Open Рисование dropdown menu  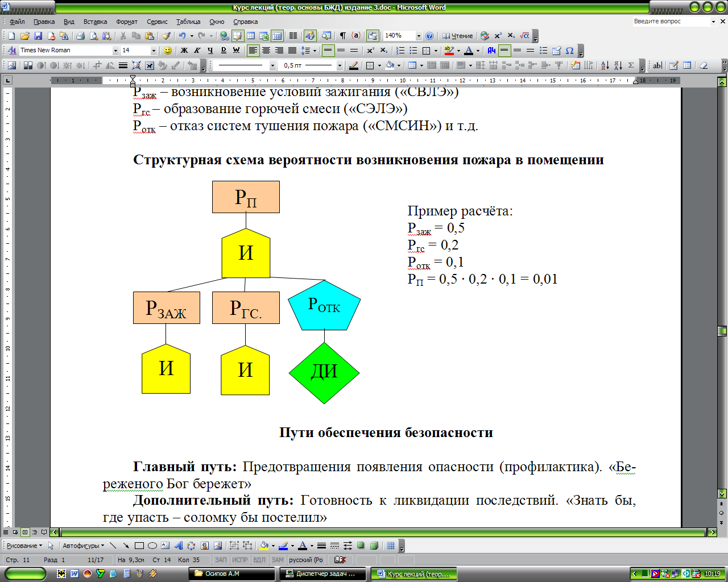(x=24, y=546)
